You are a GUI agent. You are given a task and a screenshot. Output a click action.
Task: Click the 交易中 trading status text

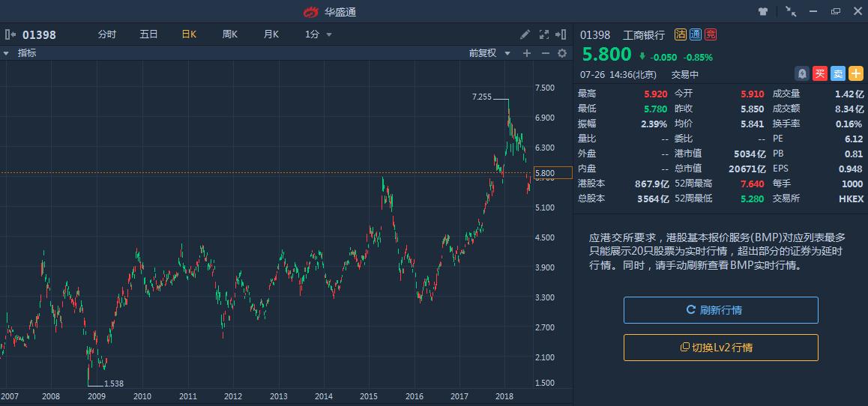pos(685,74)
